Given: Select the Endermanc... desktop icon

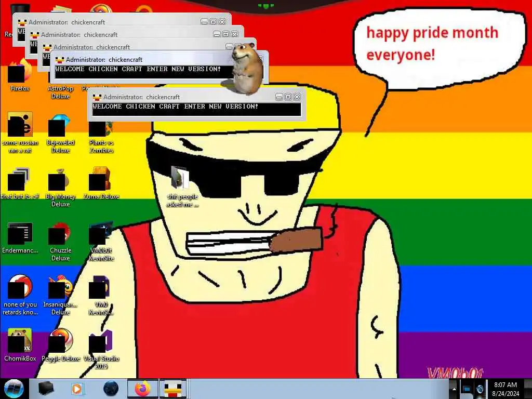Looking at the screenshot, I should 20,237.
